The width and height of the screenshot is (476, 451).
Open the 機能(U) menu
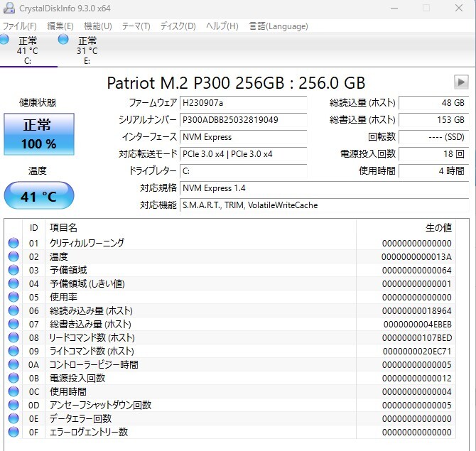[97, 26]
